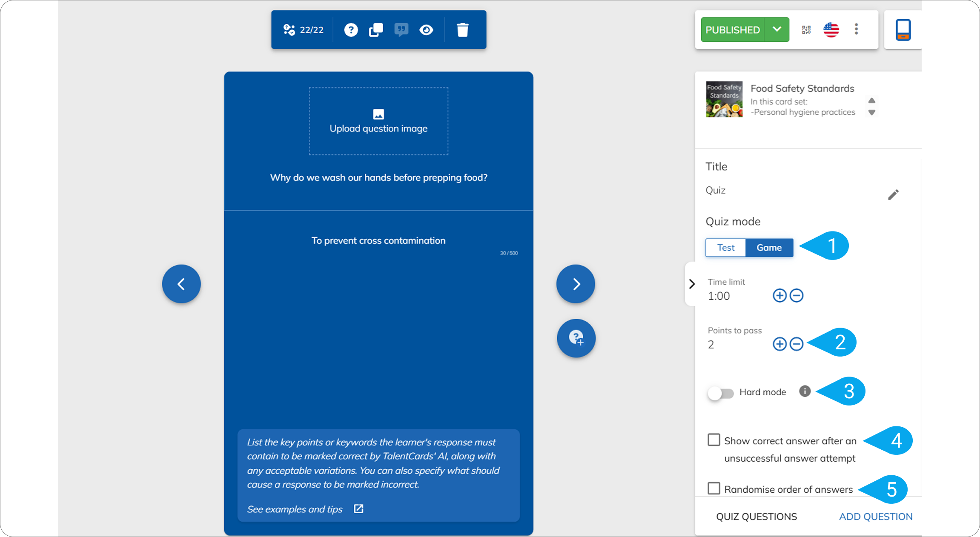Select Game quiz mode
This screenshot has height=537, width=980.
[769, 248]
